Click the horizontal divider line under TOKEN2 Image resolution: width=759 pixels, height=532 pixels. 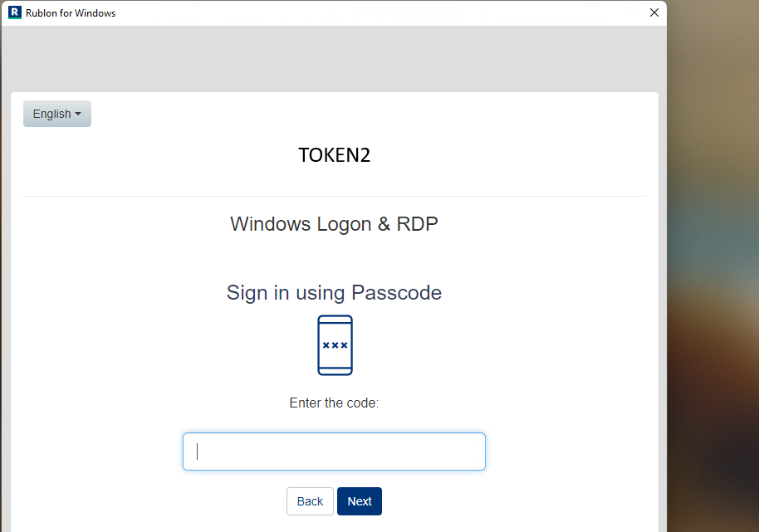(x=335, y=197)
